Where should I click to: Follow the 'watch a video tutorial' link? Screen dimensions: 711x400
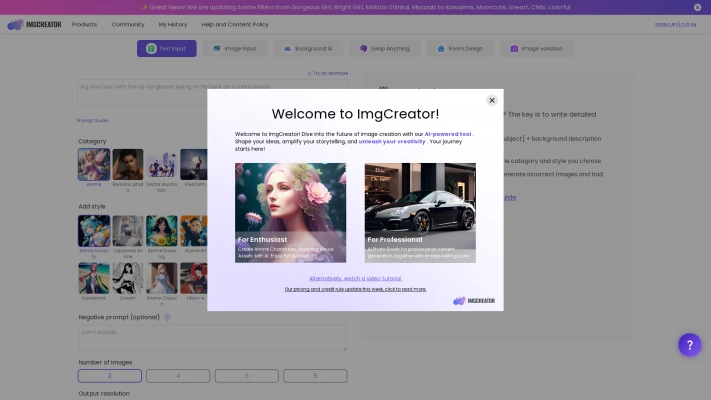[x=355, y=278]
